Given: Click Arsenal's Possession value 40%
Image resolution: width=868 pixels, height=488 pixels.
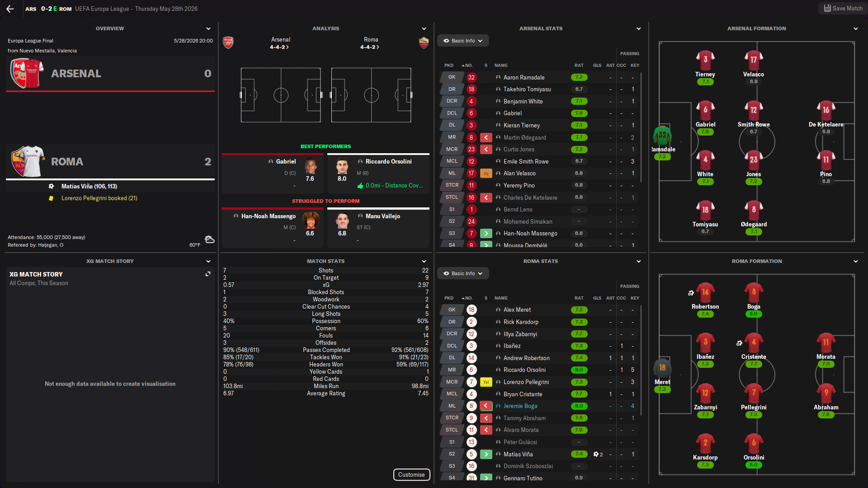Looking at the screenshot, I should (x=229, y=321).
